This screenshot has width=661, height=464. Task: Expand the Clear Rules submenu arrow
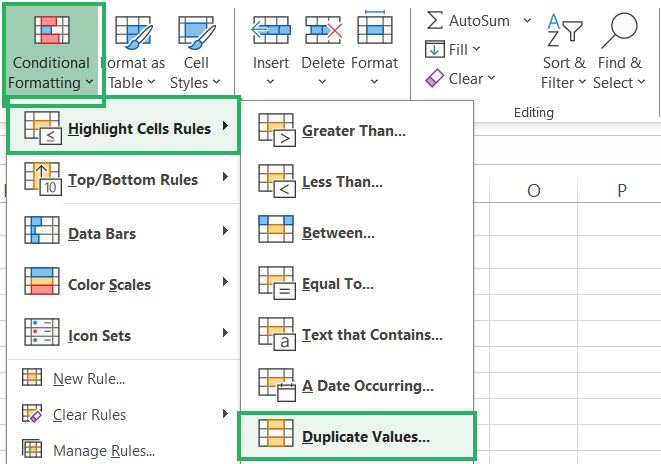tap(226, 414)
